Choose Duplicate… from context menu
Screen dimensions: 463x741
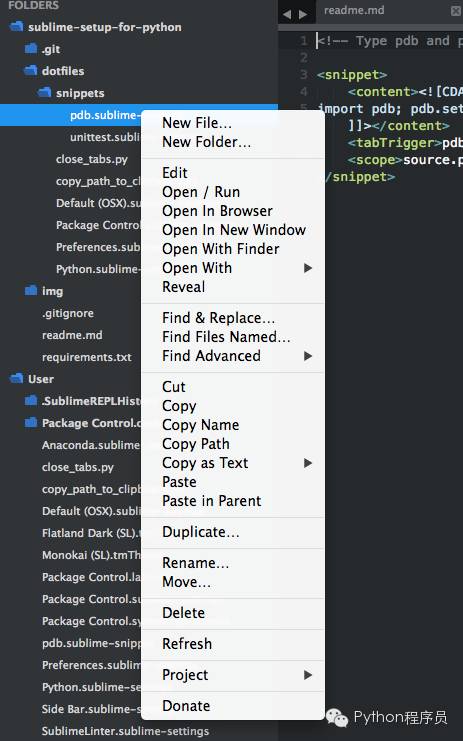click(201, 532)
